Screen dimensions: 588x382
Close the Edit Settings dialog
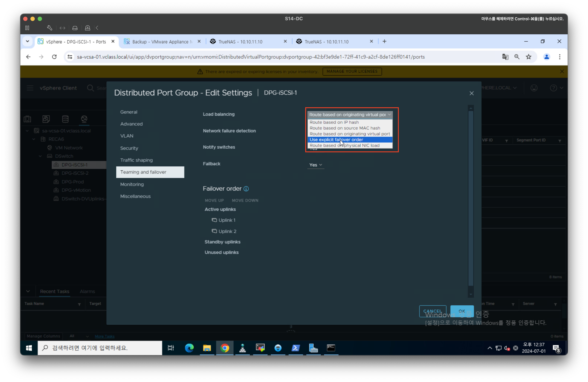coord(471,93)
